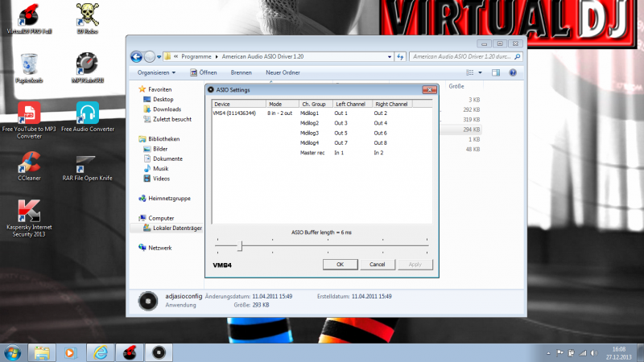Viewport: 644px width, 362px height.
Task: Open view options dropdown arrow
Action: point(480,72)
